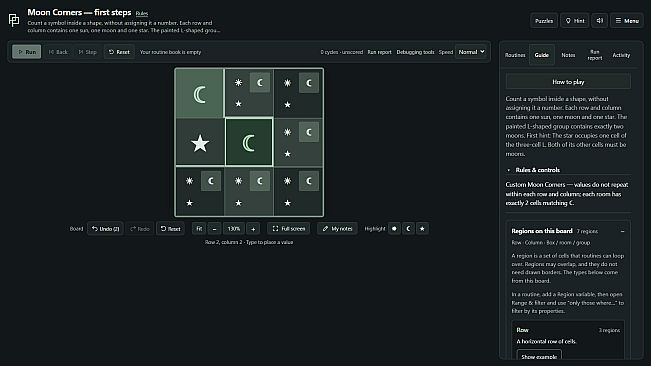Click the Step playback button
Image resolution: width=651 pixels, height=366 pixels.
pyautogui.click(x=88, y=52)
